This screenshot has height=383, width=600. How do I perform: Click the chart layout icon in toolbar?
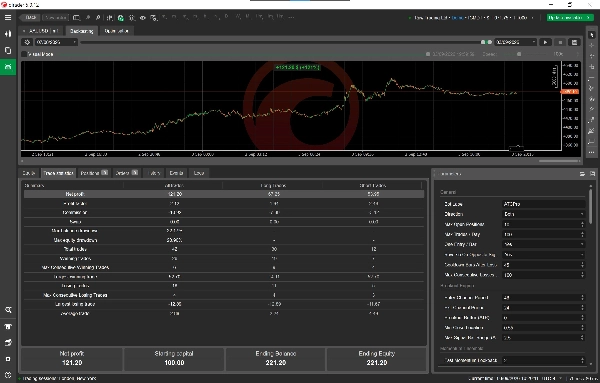tap(77, 18)
